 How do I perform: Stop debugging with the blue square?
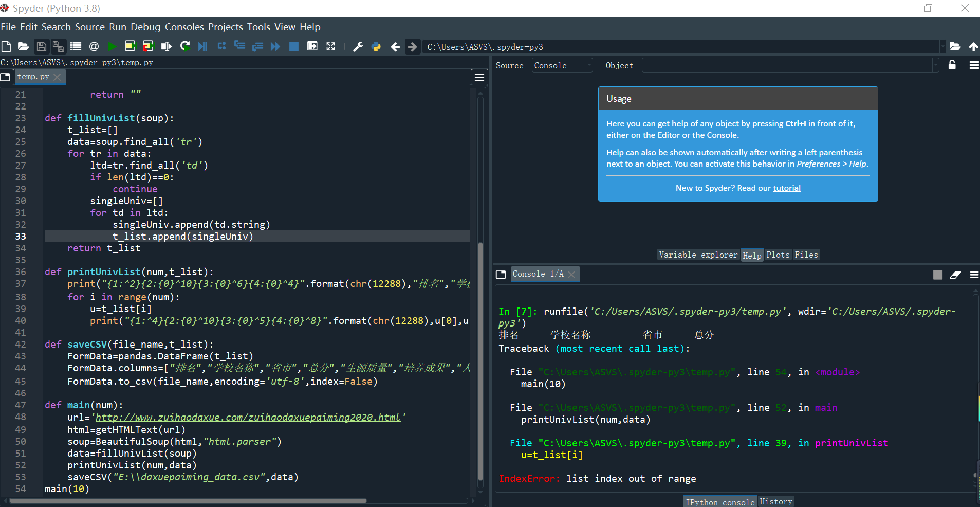pos(294,47)
